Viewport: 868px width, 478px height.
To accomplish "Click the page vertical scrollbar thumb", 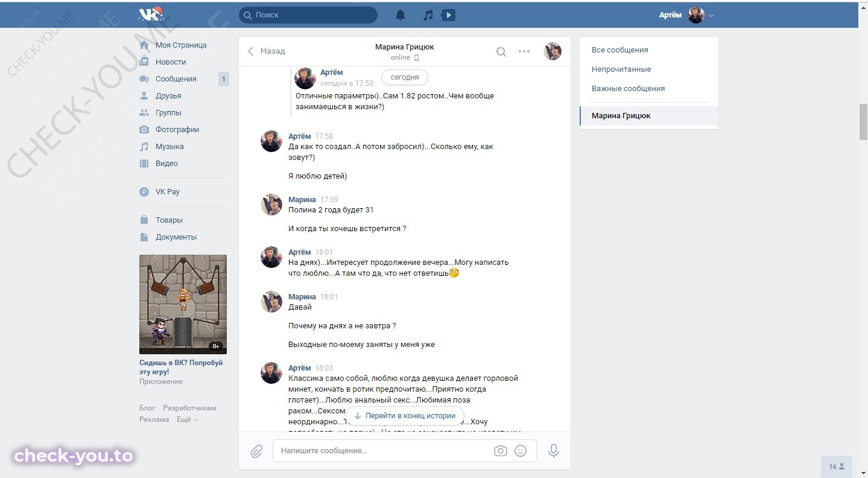I will point(863,122).
